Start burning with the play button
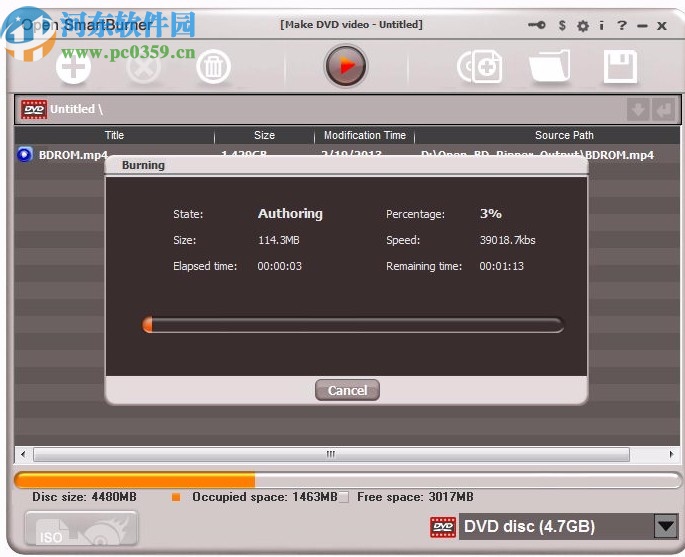Image resolution: width=685 pixels, height=557 pixels. tap(346, 66)
